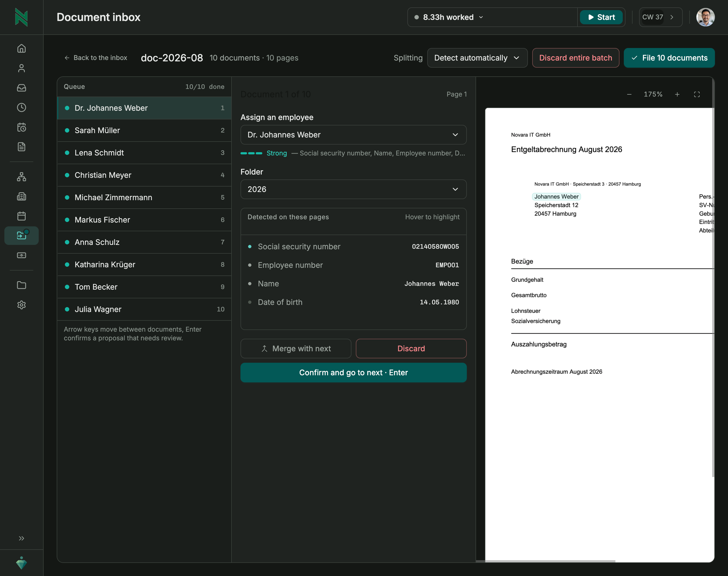Click the highlighted Johannes Weber name in preview
This screenshot has width=728, height=576.
556,197
